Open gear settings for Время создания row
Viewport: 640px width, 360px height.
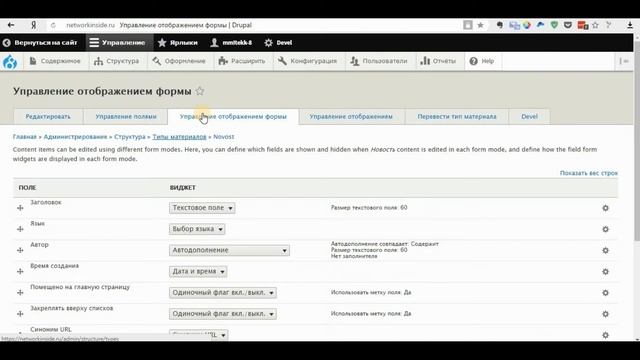tap(605, 272)
